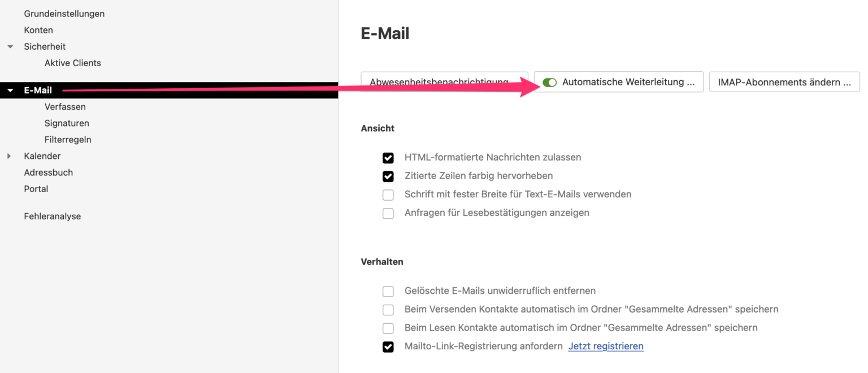868x373 pixels.
Task: Collapse the Sicherheit section
Action: tap(10, 46)
